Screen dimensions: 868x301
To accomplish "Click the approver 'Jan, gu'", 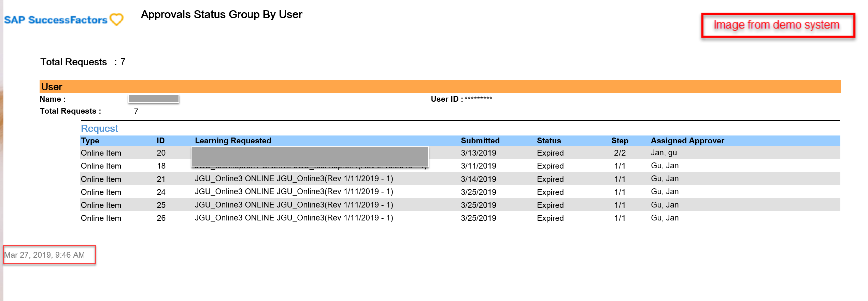I will 664,153.
